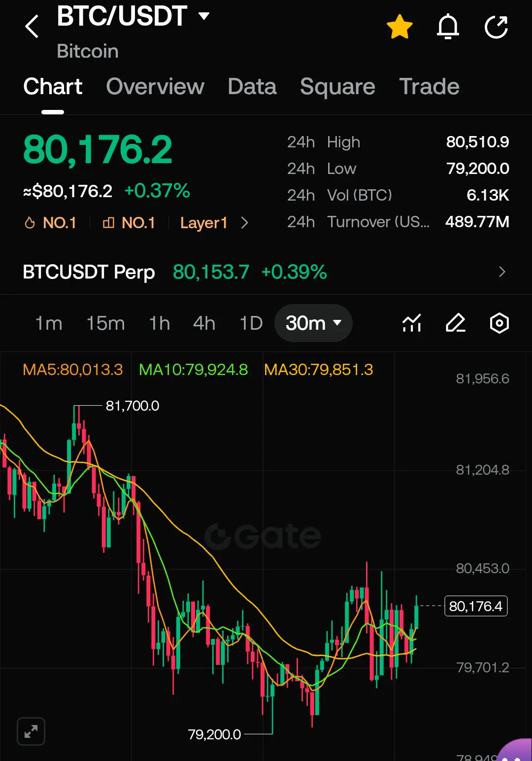Tap the MA10:79,924.8 indicator label
The width and height of the screenshot is (532, 761).
click(x=194, y=370)
